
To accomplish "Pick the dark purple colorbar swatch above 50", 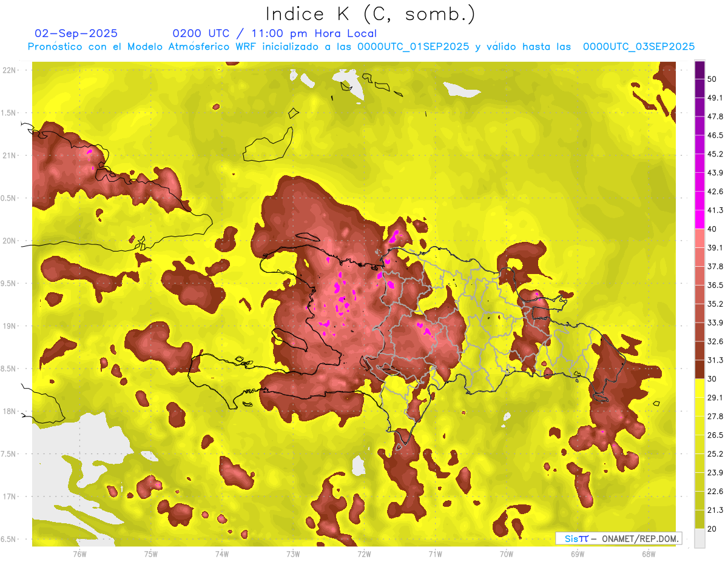I will point(699,70).
